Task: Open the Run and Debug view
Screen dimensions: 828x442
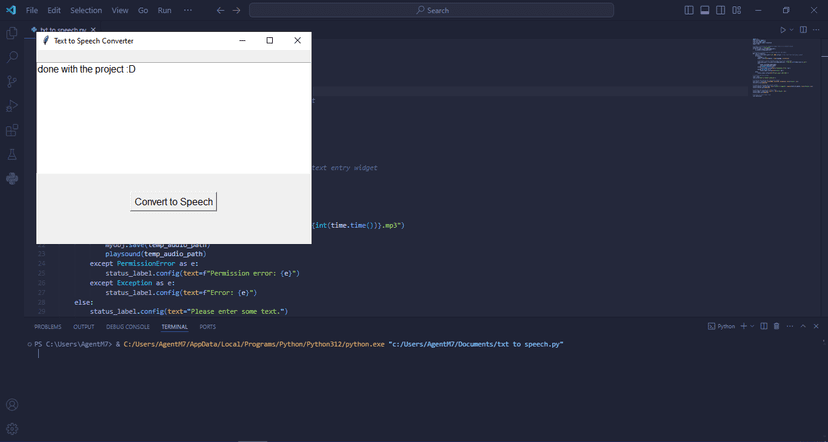Action: (12, 106)
